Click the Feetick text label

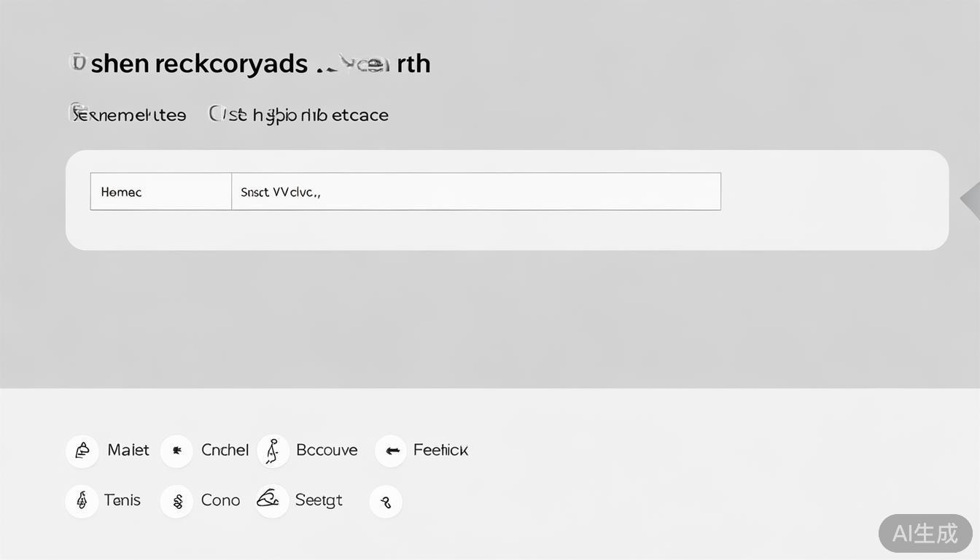pyautogui.click(x=440, y=450)
